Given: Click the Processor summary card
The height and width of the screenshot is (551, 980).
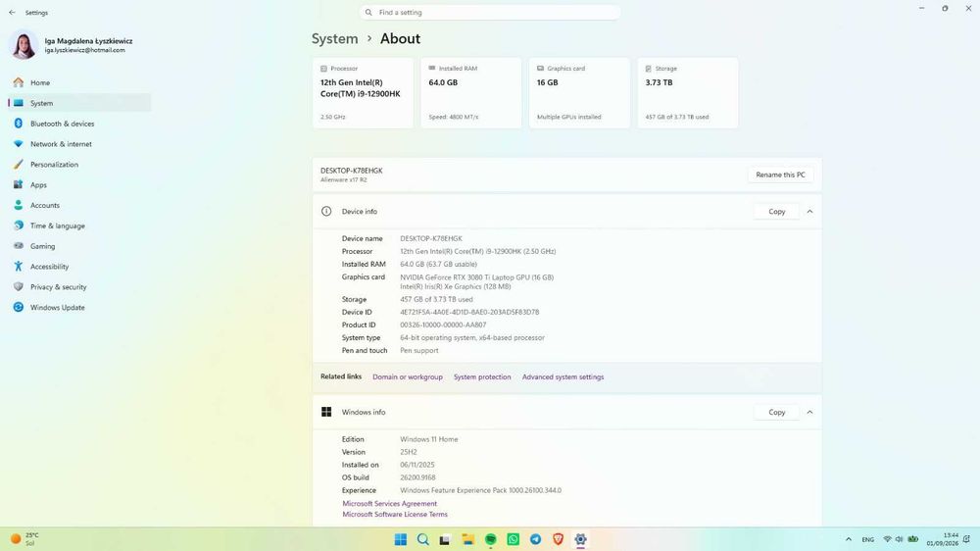Looking at the screenshot, I should point(363,93).
